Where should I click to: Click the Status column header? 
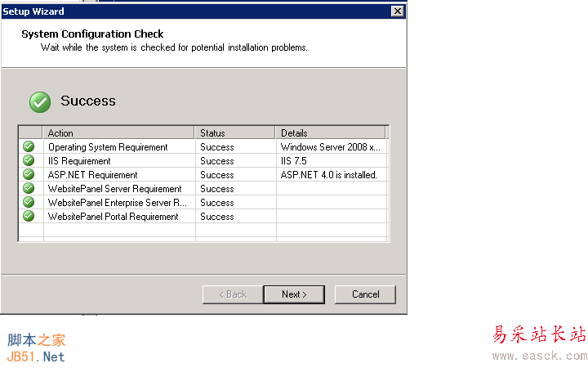point(234,133)
